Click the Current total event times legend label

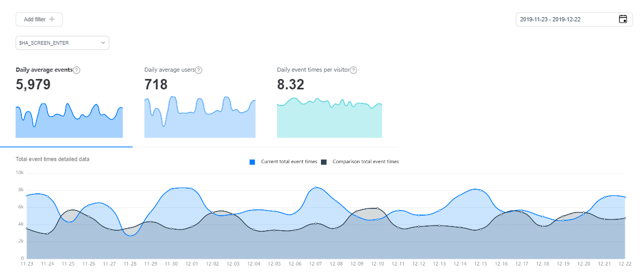(289, 162)
